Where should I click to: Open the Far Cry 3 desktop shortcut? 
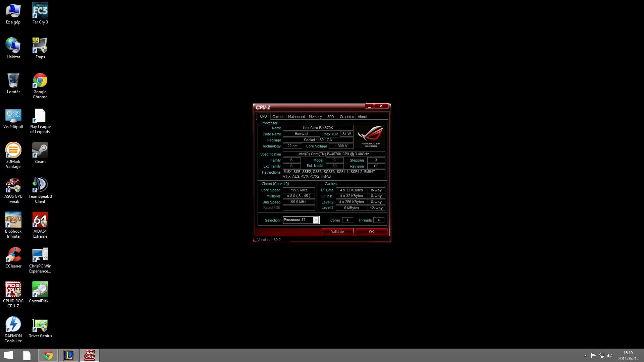40,11
